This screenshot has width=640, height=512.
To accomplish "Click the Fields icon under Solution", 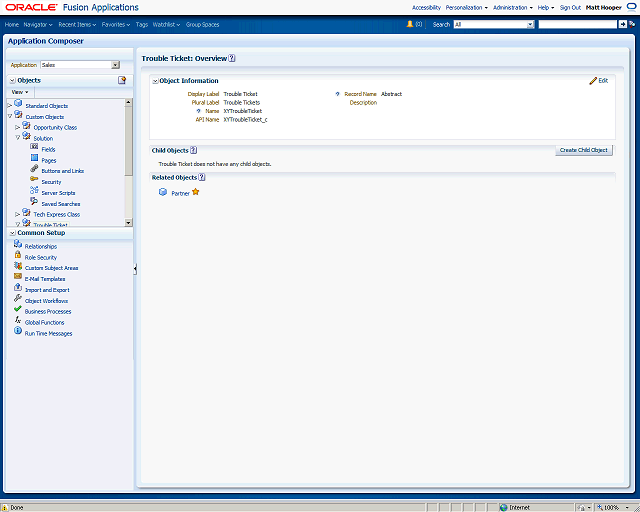I will [34, 147].
